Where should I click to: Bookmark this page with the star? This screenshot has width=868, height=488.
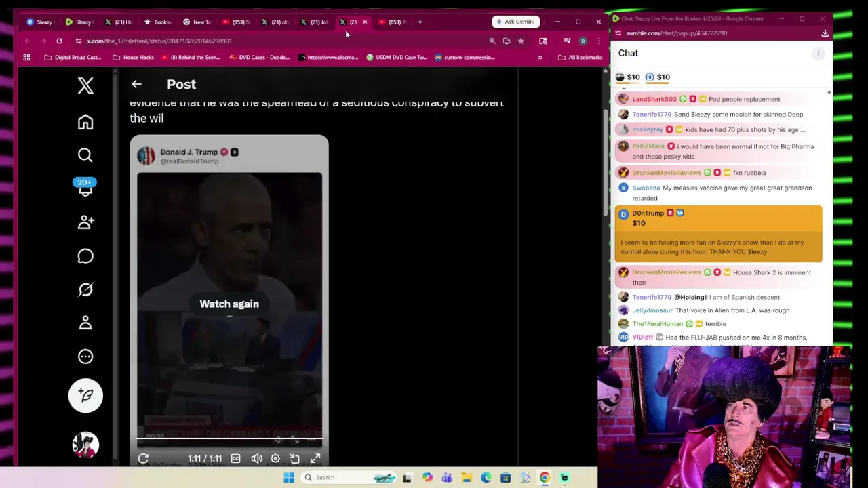click(x=521, y=41)
